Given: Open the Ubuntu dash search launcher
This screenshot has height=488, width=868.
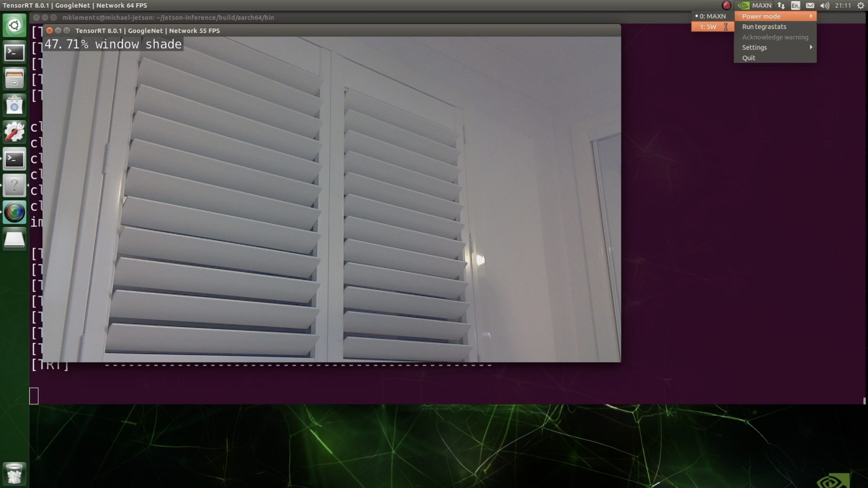Looking at the screenshot, I should (14, 25).
